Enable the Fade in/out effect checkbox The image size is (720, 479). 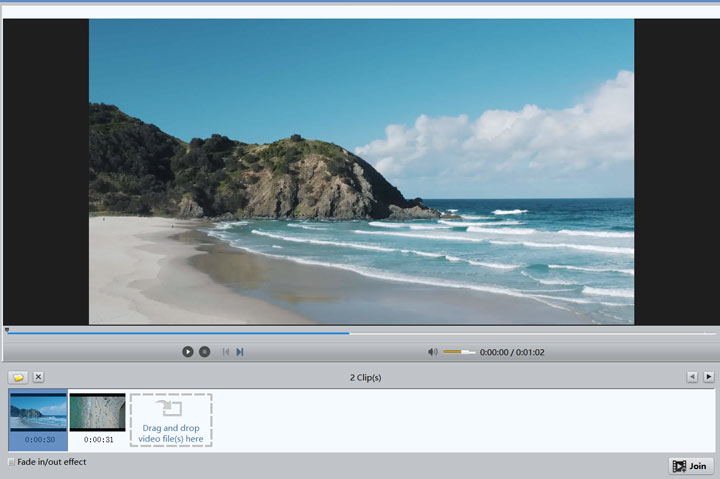[x=11, y=462]
